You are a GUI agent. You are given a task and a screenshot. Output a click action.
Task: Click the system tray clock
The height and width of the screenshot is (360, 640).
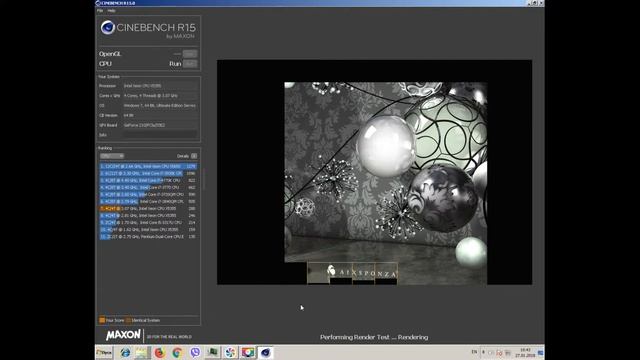tap(525, 353)
